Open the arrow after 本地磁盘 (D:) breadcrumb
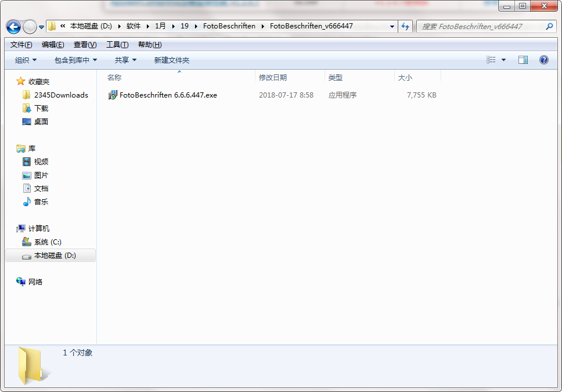 coord(120,26)
